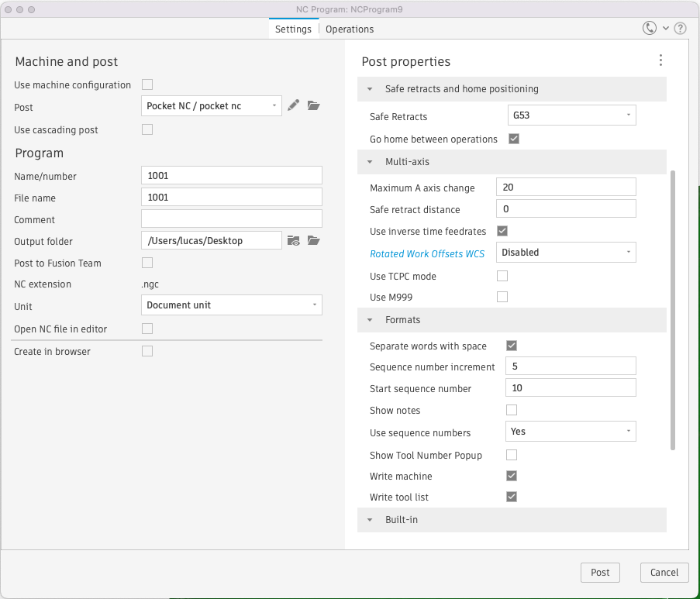Open the Unit dropdown

pos(232,305)
